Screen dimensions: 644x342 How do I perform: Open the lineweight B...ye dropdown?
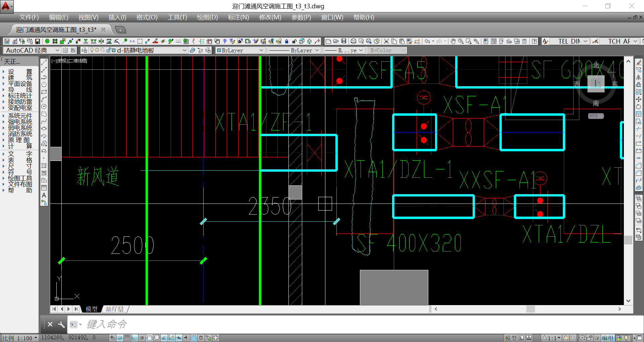pos(344,50)
